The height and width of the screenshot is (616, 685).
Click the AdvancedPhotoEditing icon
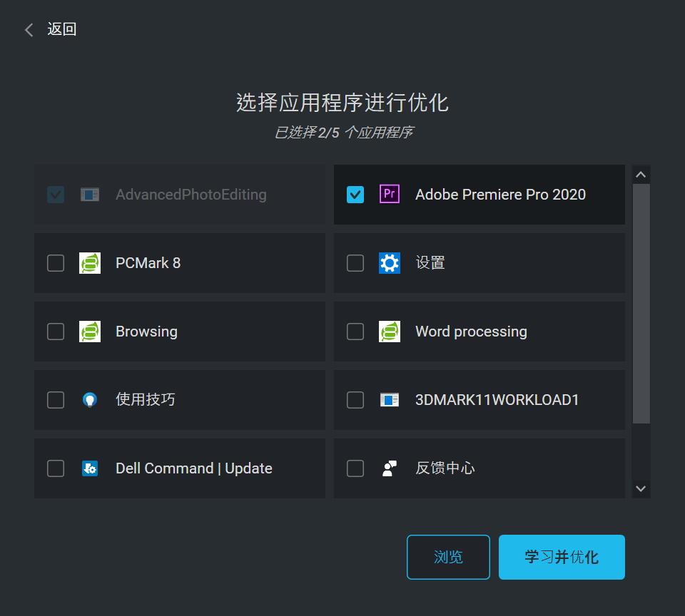coord(90,194)
